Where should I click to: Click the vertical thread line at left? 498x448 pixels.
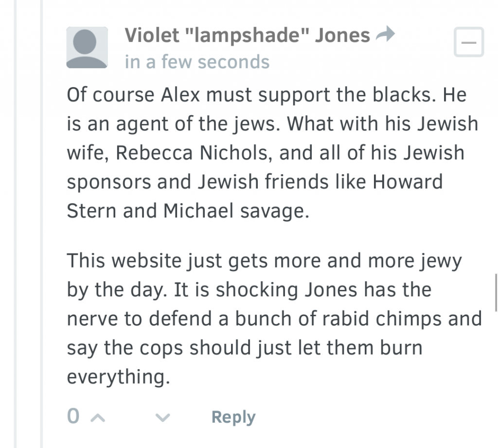pyautogui.click(x=42, y=224)
